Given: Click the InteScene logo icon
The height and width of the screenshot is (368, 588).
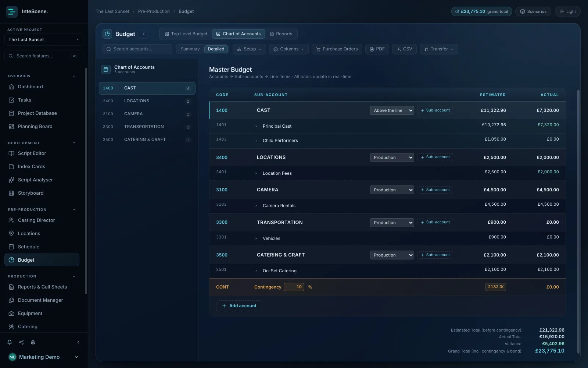Looking at the screenshot, I should point(12,11).
